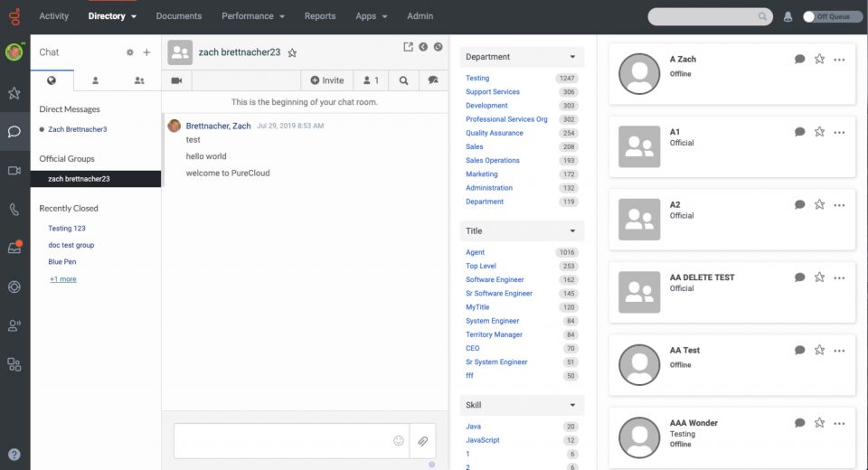
Task: Start chat with AAA Wonder
Action: [x=799, y=423]
